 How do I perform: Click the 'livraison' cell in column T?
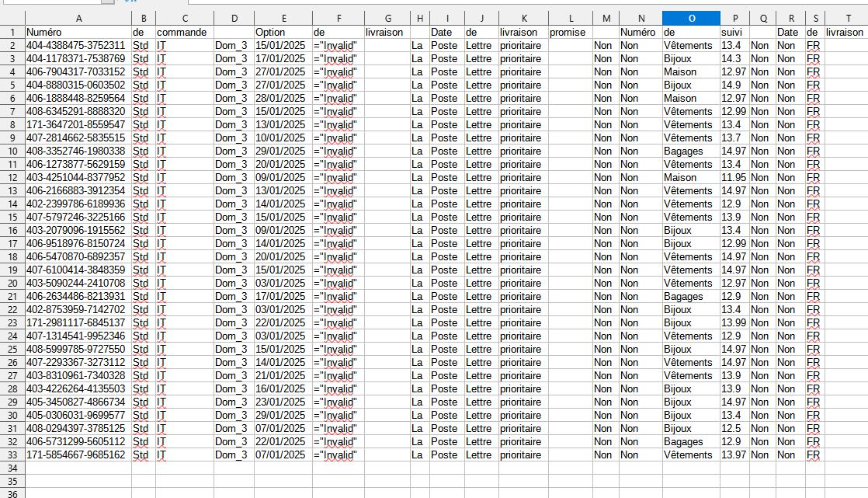[x=845, y=32]
